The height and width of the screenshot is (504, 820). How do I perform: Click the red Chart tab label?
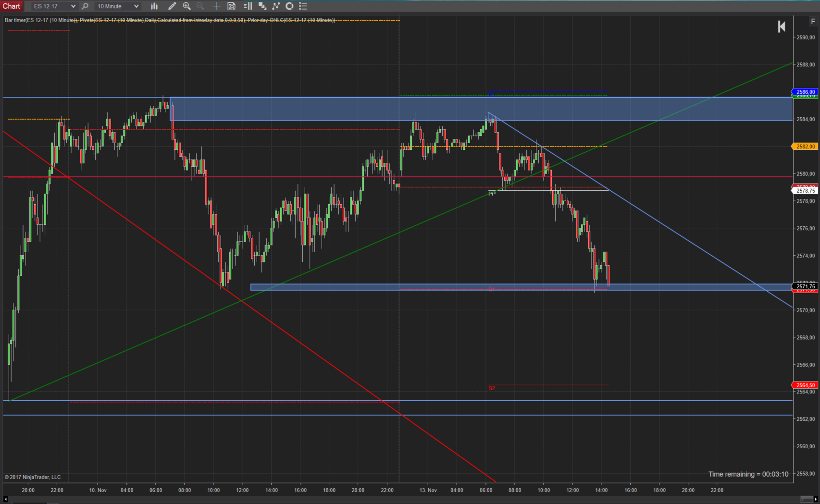(12, 6)
